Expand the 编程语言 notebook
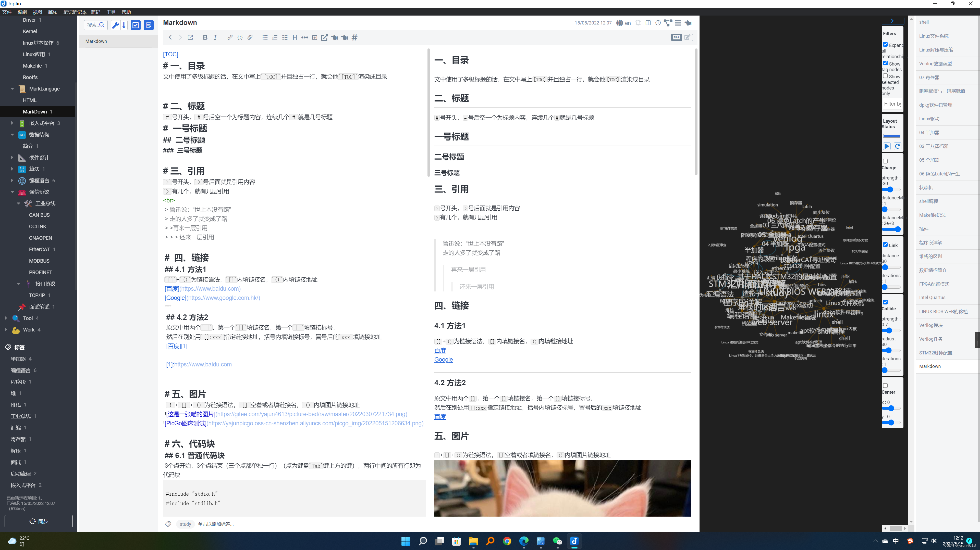This screenshot has height=550, width=980. coord(12,180)
